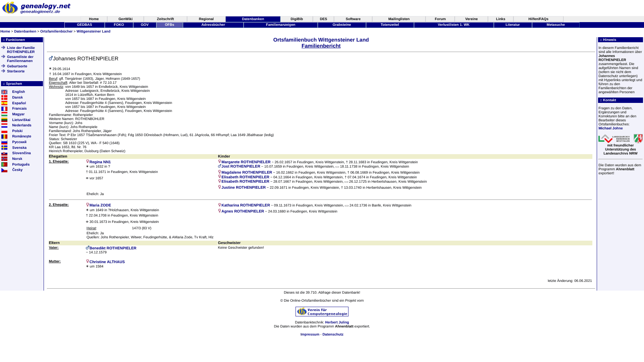Contact editor Michael Johne link
This screenshot has width=644, height=362.
(x=610, y=128)
